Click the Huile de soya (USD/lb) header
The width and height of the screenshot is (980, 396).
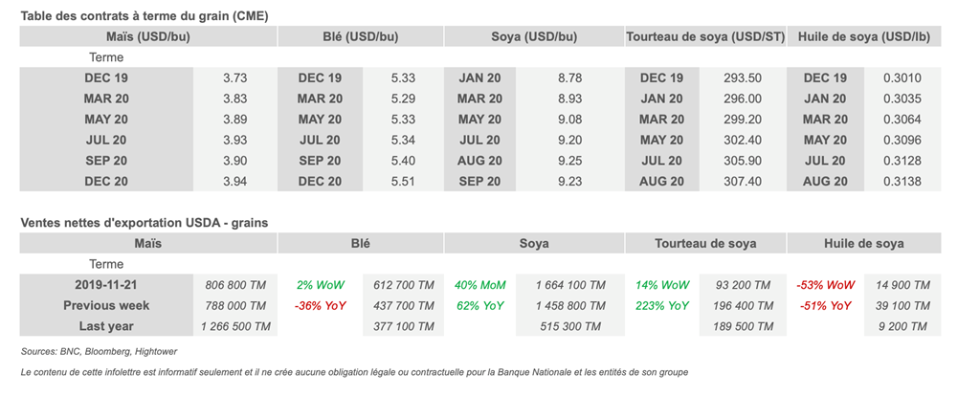(x=864, y=36)
